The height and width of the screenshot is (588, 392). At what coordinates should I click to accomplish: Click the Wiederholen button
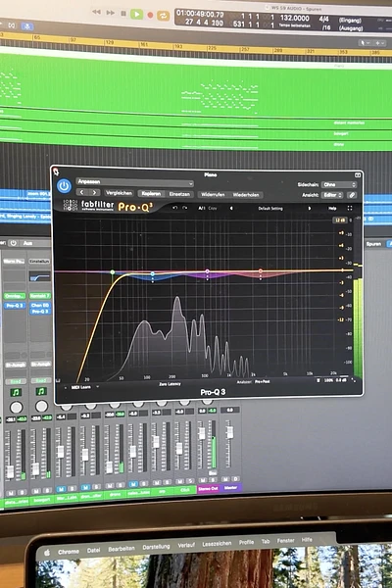pyautogui.click(x=246, y=195)
